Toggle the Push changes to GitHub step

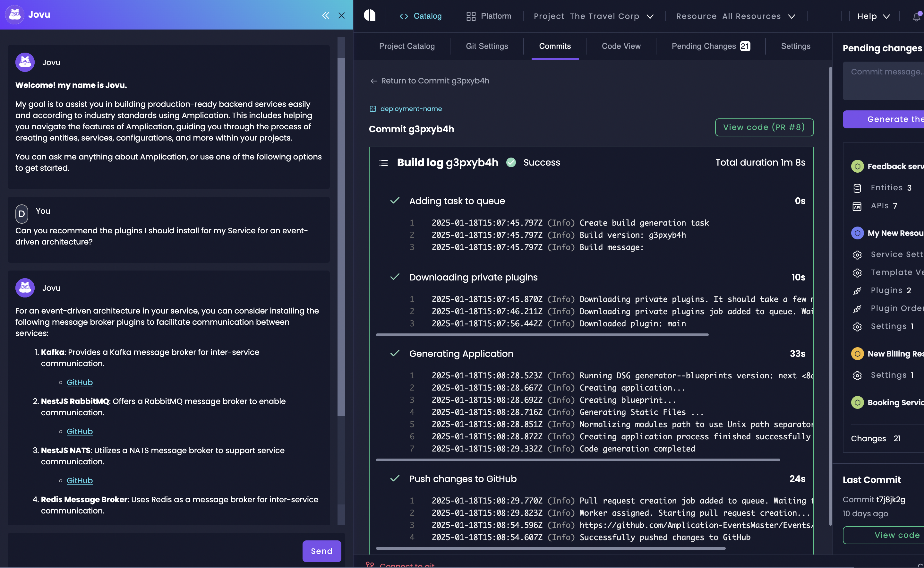coord(463,479)
